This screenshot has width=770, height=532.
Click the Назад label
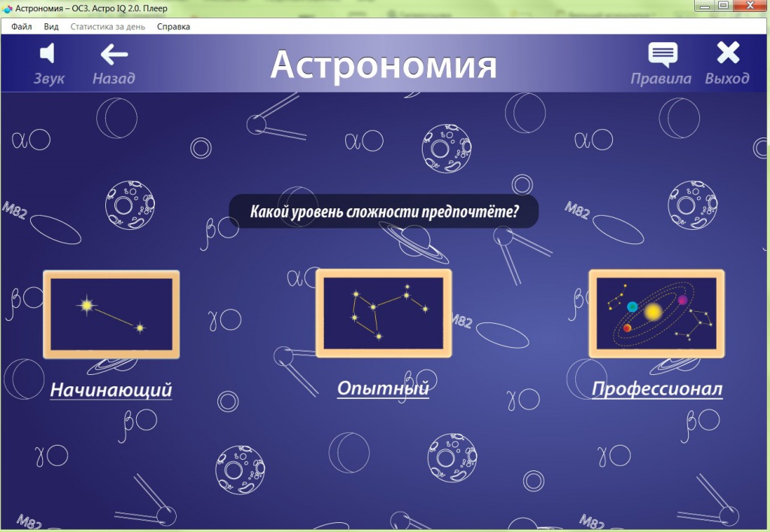pyautogui.click(x=114, y=78)
